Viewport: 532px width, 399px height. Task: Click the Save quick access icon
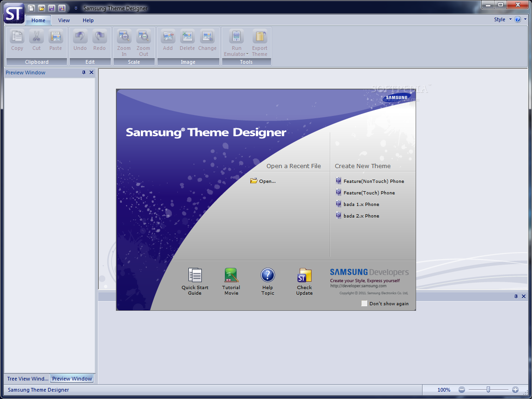point(52,8)
